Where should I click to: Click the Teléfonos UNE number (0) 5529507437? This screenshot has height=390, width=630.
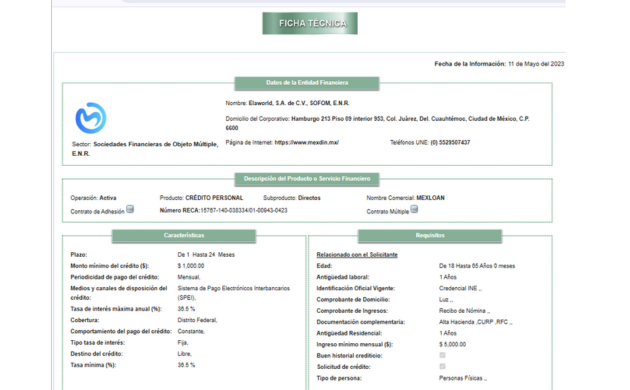pos(450,143)
